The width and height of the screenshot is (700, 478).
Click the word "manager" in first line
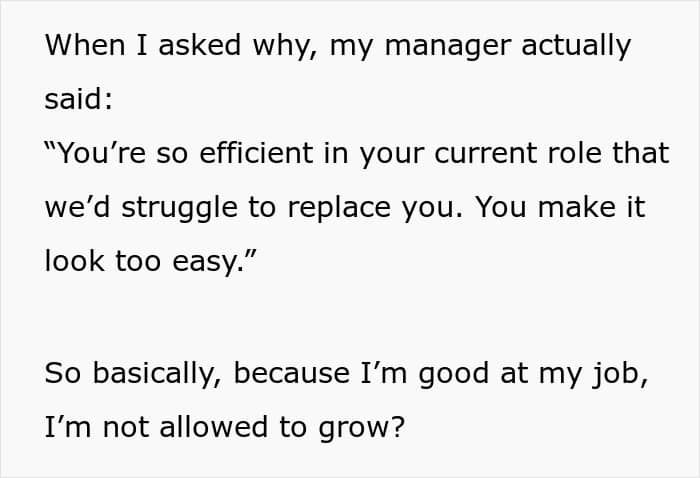click(448, 47)
